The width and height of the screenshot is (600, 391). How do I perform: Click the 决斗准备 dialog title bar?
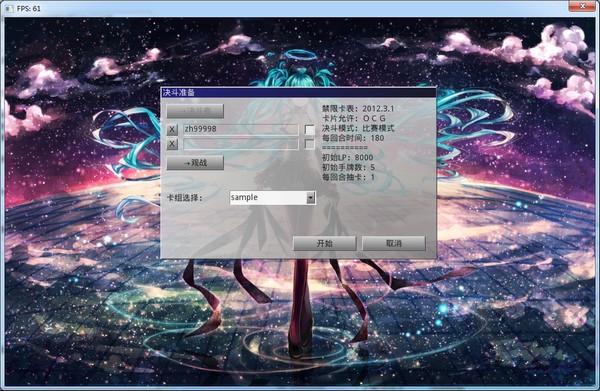pyautogui.click(x=298, y=92)
